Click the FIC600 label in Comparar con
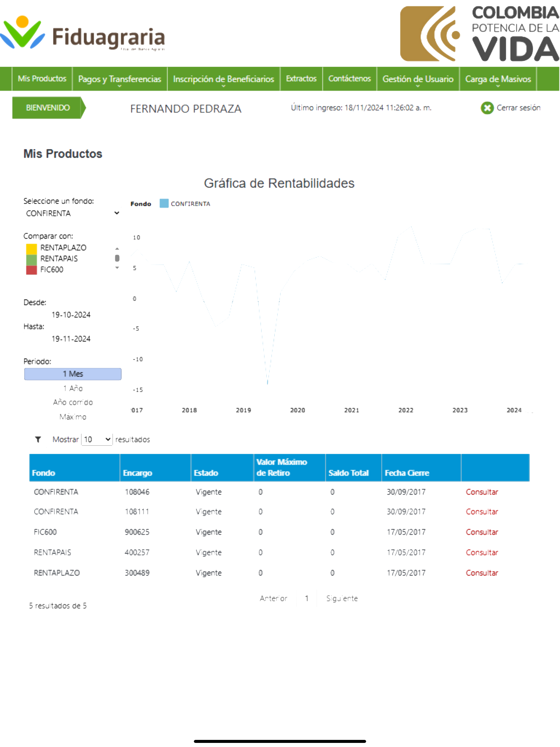 pos(52,270)
